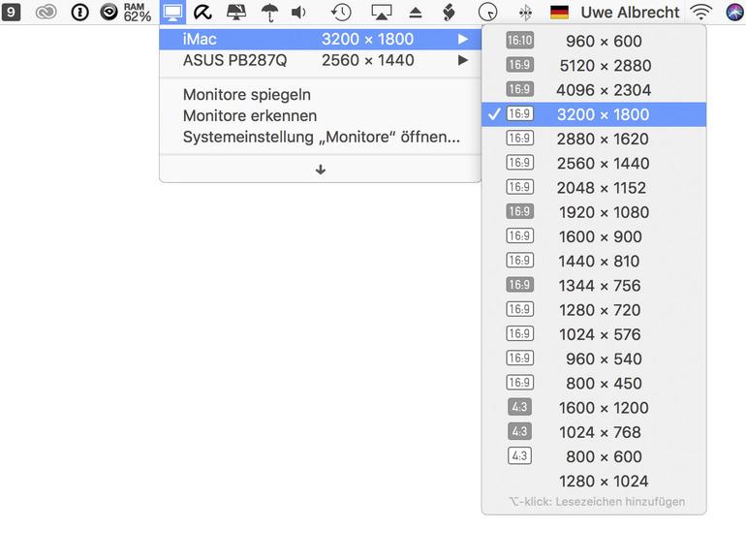The height and width of the screenshot is (560, 746).
Task: Click the display-with-pencil menu bar icon
Action: tap(236, 13)
